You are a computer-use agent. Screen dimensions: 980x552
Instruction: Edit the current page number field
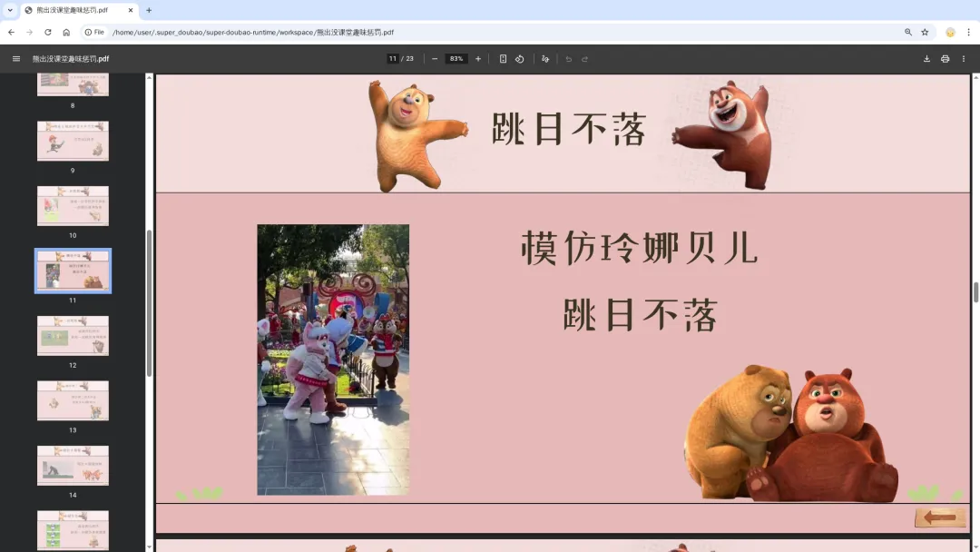[x=393, y=59]
